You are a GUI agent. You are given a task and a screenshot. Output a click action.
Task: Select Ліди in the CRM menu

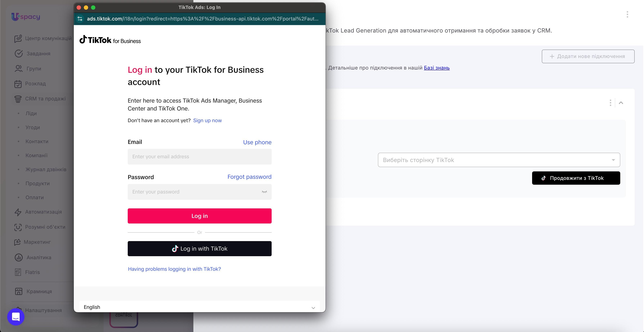31,113
